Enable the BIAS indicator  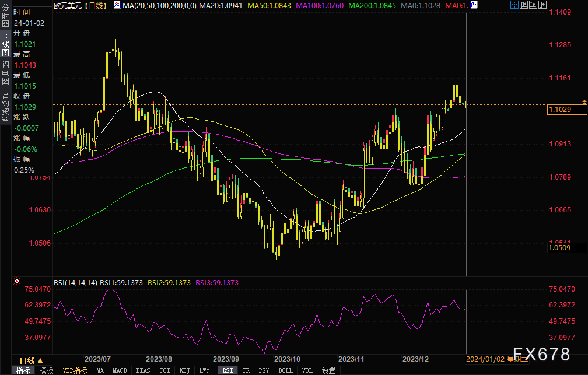coord(142,370)
